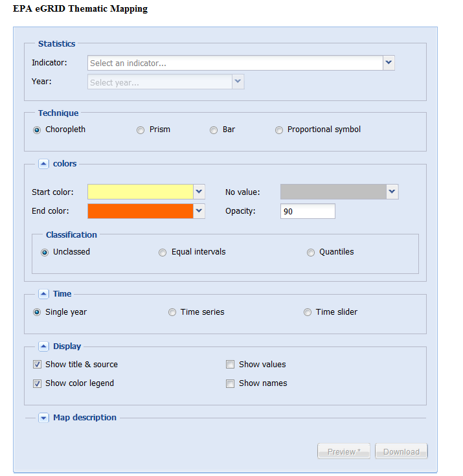Open the Year dropdown arrow
463x476 pixels.
[238, 82]
